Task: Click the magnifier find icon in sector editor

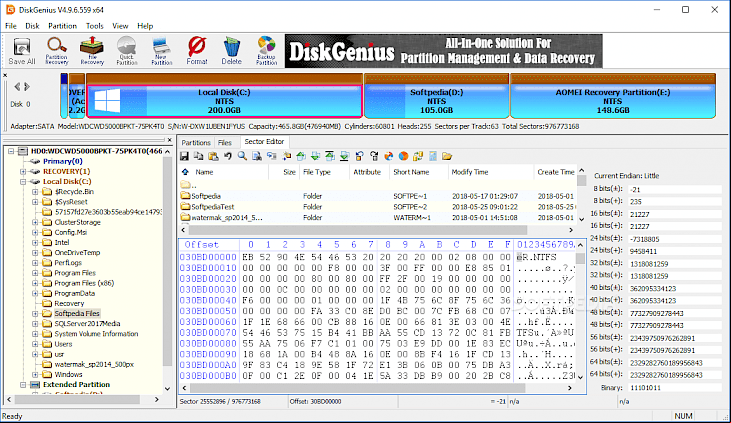Action: coord(242,156)
